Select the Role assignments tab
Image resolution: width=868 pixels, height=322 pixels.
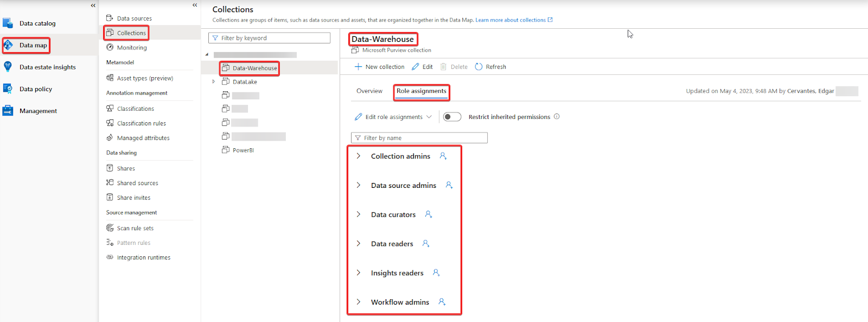coord(422,91)
